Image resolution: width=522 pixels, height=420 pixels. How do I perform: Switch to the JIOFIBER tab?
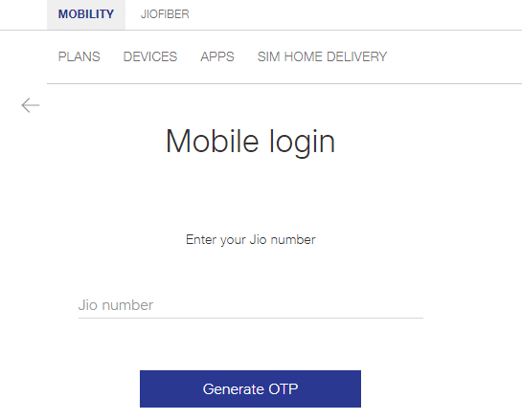(x=165, y=14)
